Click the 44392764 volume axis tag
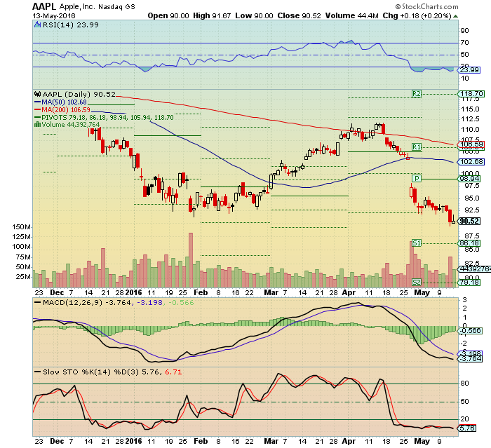Screen dimensions: 491x448 tap(474, 269)
